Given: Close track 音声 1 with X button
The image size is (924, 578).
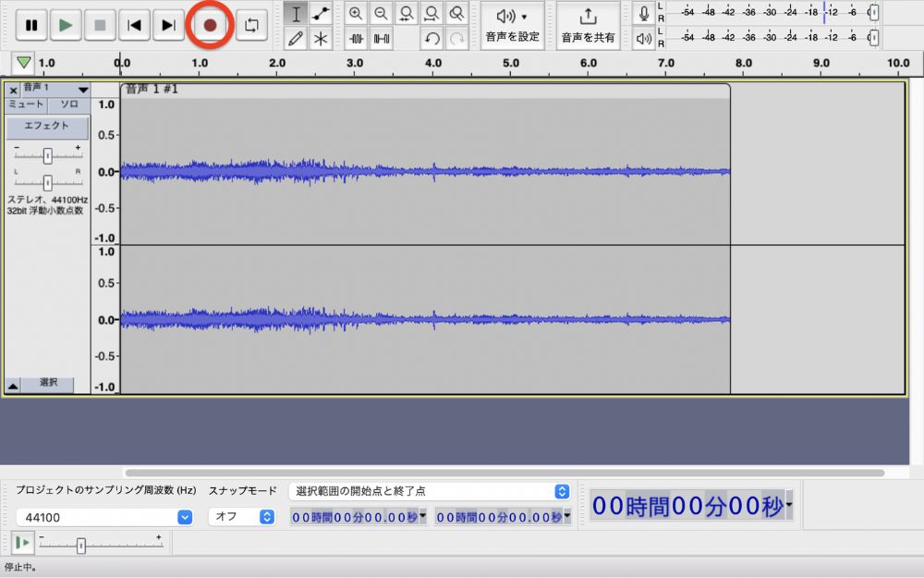Looking at the screenshot, I should (13, 91).
